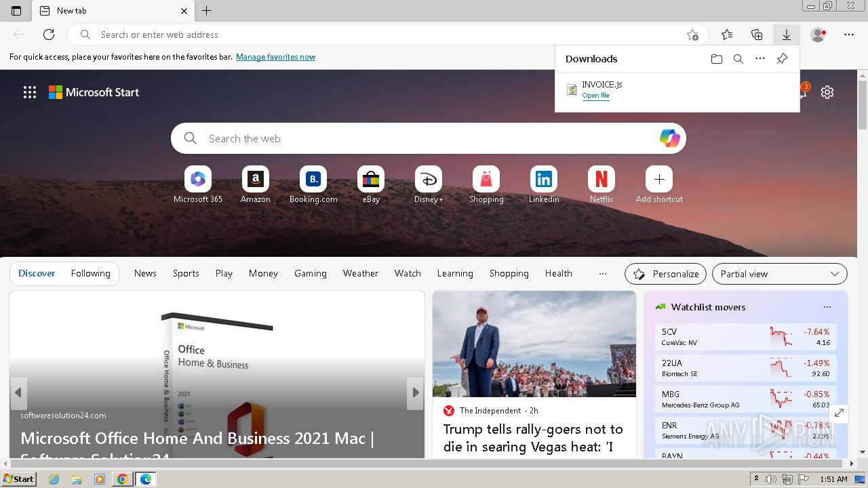868x488 pixels.
Task: Open the Trump rally news headline
Action: (x=533, y=438)
